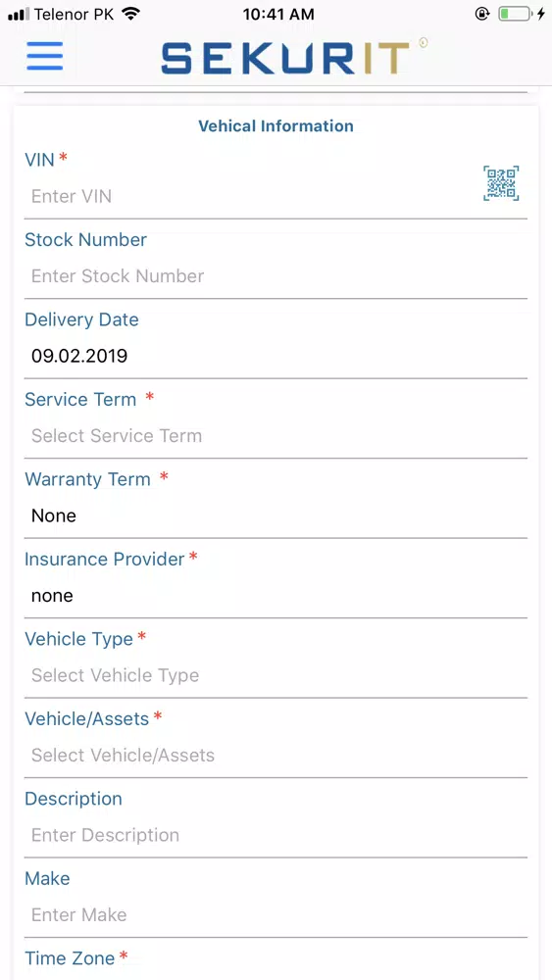Focus the Enter Description field
This screenshot has height=980, width=552.
276,835
